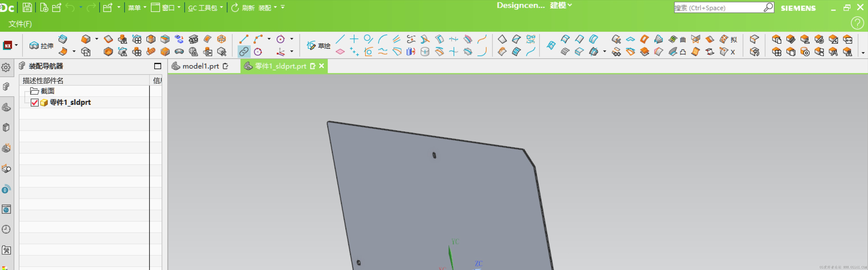
Task: Maximize the 装配导航器 panel
Action: [157, 66]
